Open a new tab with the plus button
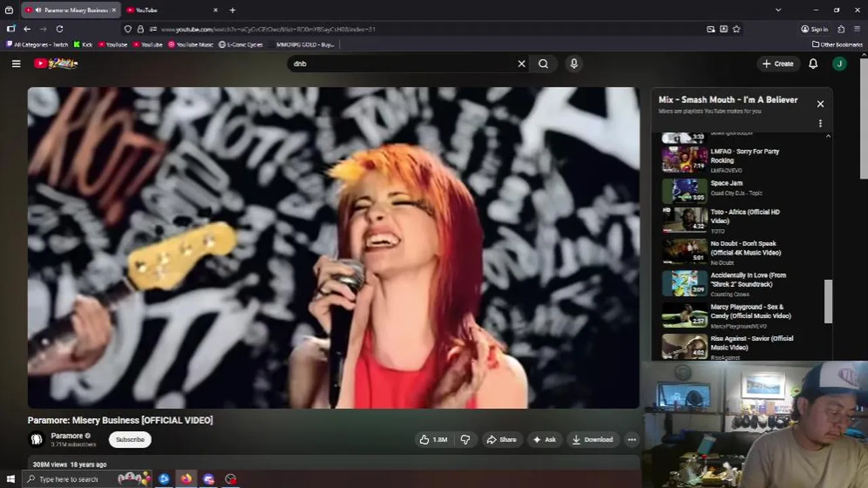 tap(233, 10)
